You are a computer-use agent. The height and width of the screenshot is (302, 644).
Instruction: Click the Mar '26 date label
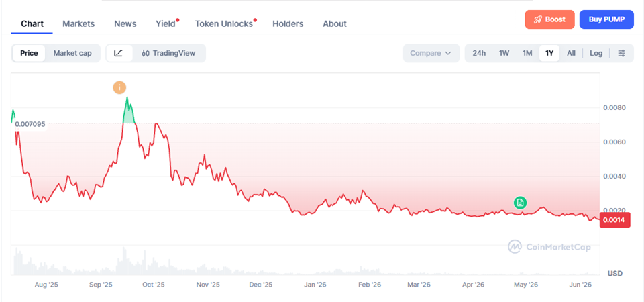click(419, 285)
